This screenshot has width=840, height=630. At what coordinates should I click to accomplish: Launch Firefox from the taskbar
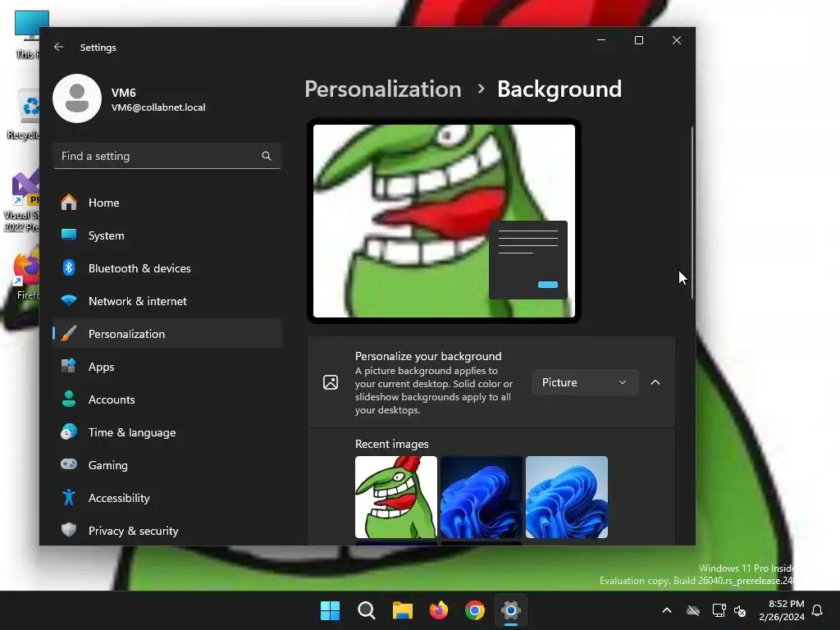(439, 610)
